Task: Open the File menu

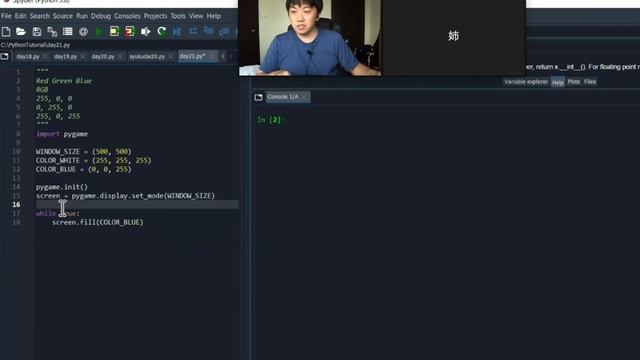Action: [x=6, y=16]
